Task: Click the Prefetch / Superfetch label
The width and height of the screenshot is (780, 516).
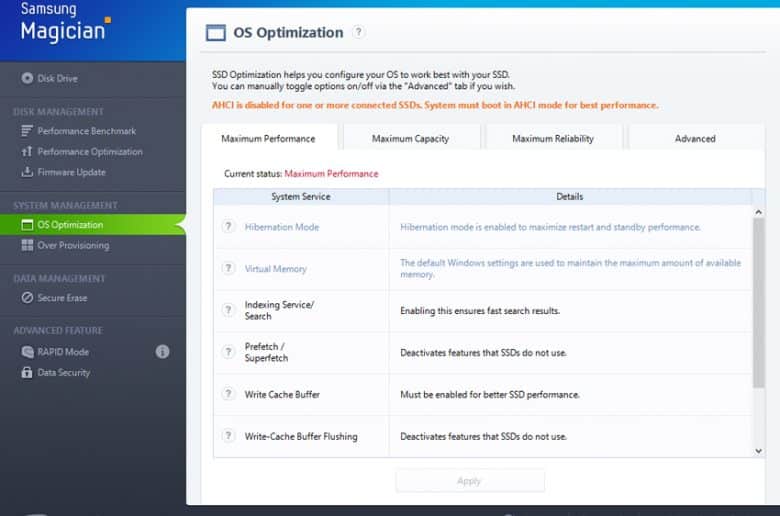Action: (x=266, y=352)
